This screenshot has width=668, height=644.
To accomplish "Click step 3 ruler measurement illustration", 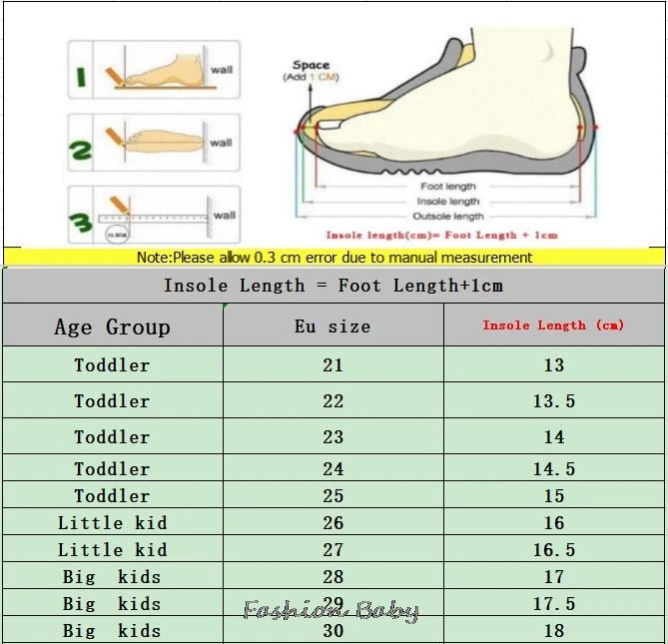I will tap(154, 215).
